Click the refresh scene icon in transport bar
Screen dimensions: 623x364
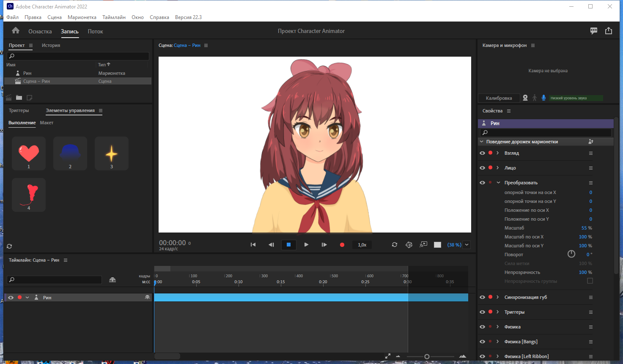pyautogui.click(x=395, y=245)
